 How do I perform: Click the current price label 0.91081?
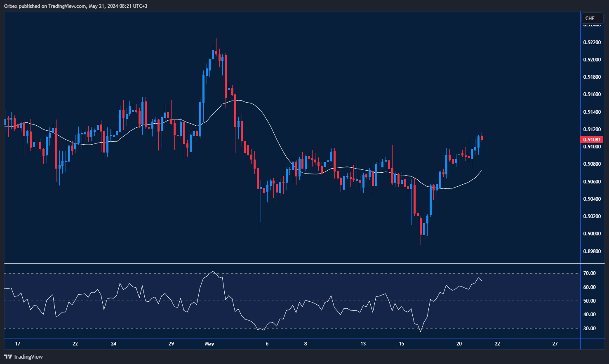click(x=592, y=140)
